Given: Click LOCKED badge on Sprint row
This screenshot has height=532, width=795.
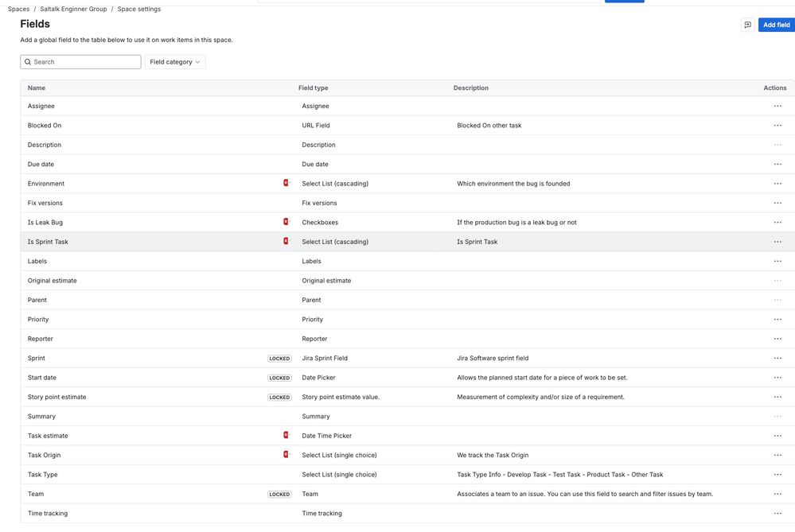Looking at the screenshot, I should coord(279,358).
